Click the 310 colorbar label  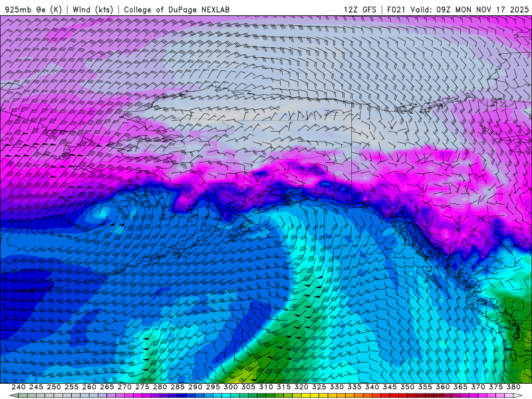[x=265, y=387]
